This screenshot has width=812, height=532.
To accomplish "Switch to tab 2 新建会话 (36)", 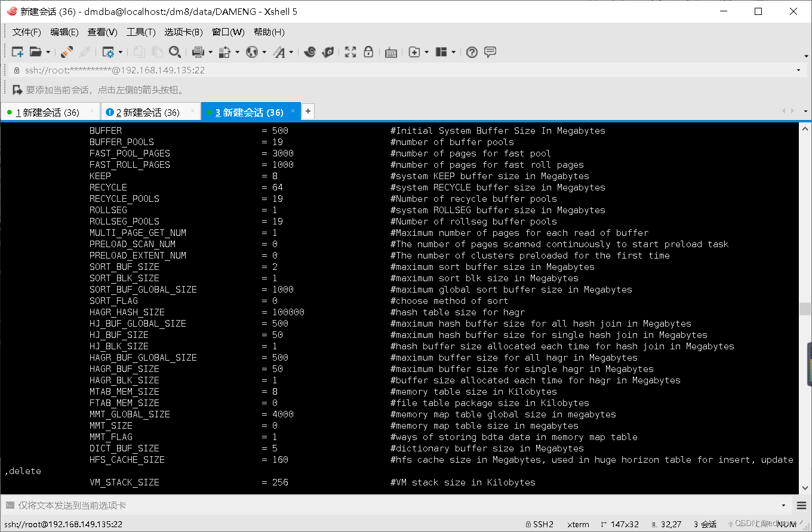I will click(150, 112).
